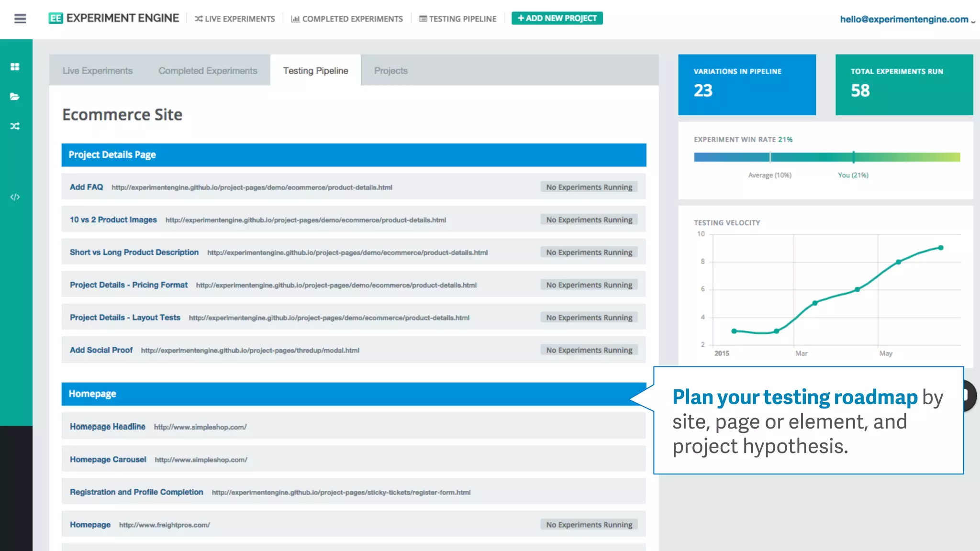The height and width of the screenshot is (551, 980).
Task: Click Add New Project button
Action: point(557,18)
